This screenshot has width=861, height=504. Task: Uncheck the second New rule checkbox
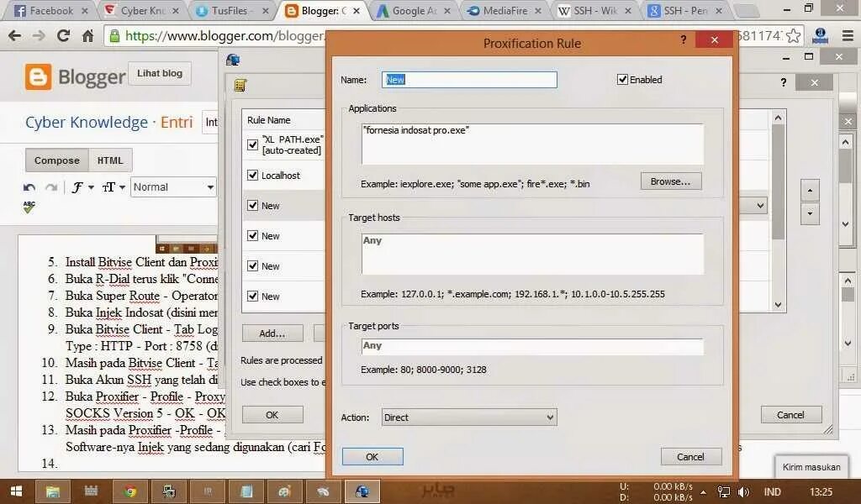point(252,236)
